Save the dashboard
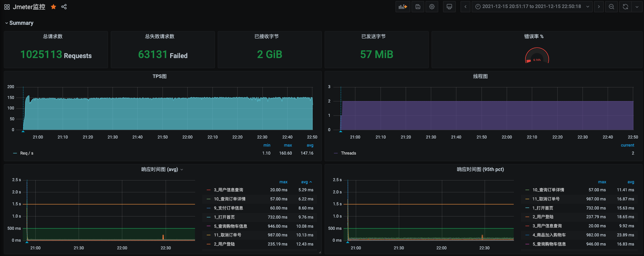Image resolution: width=644 pixels, height=256 pixels. tap(418, 7)
